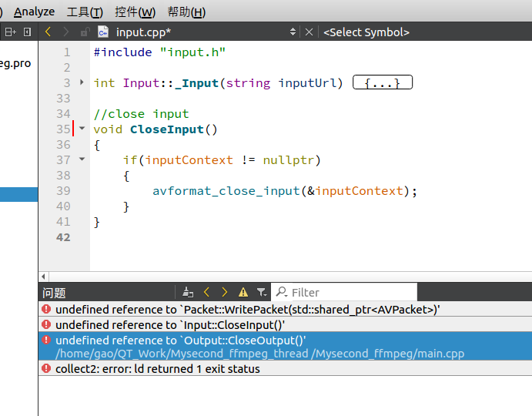Select the Packet::WritePacket undefined reference error

tap(285, 310)
